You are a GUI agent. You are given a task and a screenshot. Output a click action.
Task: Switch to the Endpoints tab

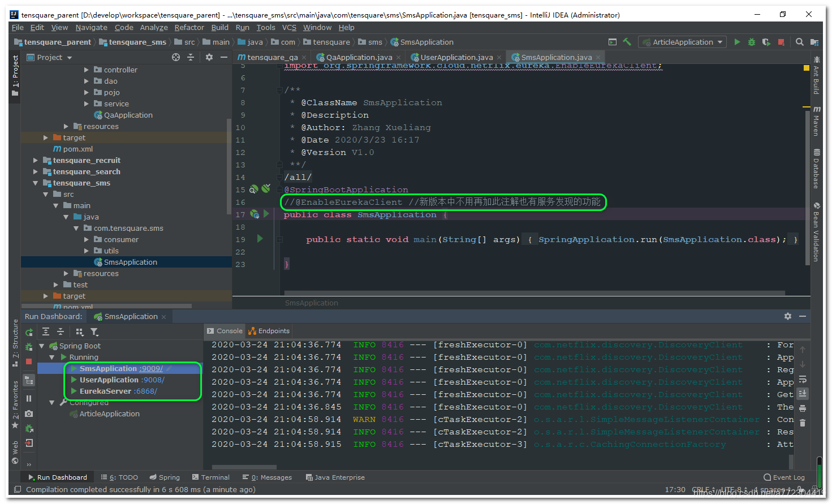click(269, 331)
